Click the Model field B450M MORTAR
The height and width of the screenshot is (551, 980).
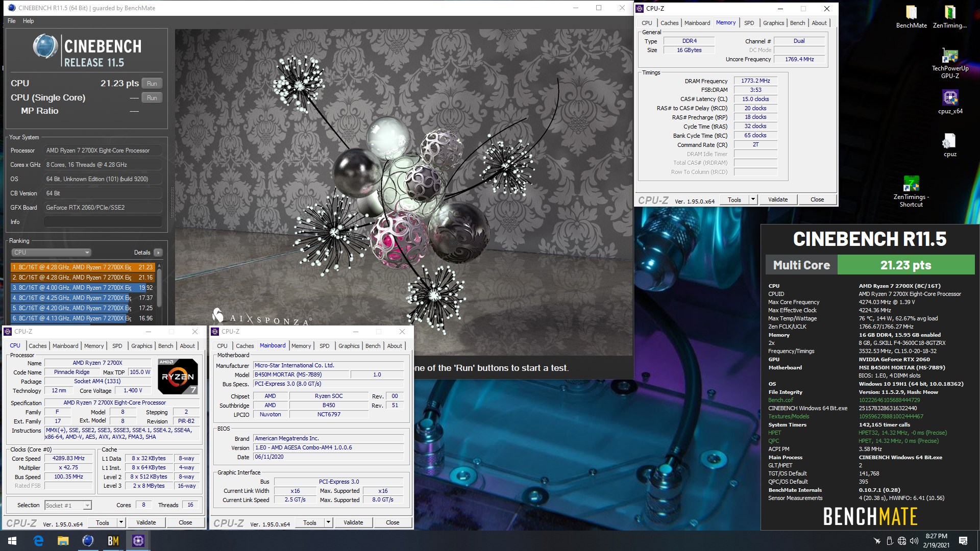(x=301, y=375)
